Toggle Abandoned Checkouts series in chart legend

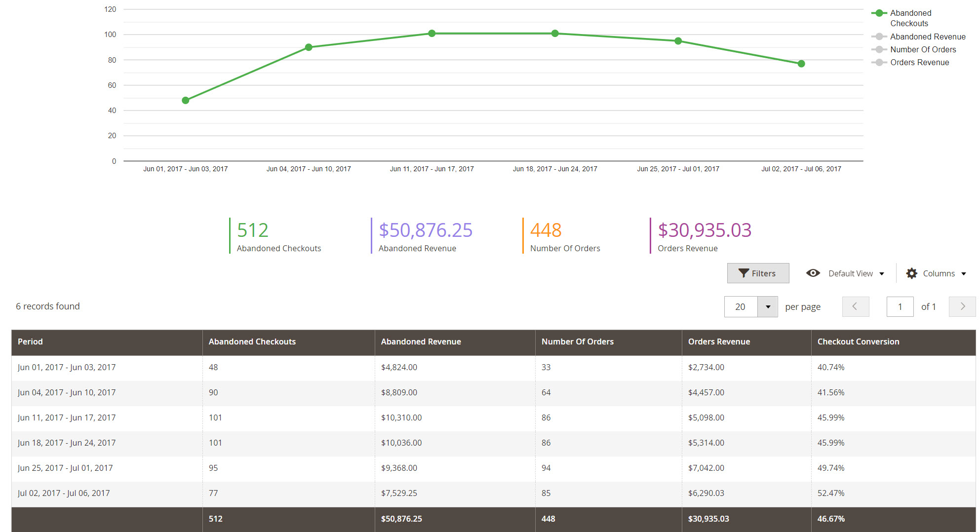click(x=910, y=18)
